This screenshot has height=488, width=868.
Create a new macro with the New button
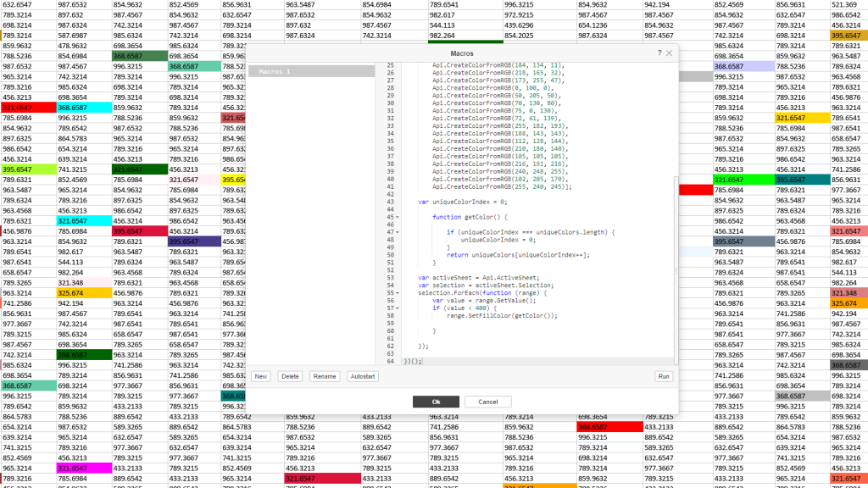[260, 376]
